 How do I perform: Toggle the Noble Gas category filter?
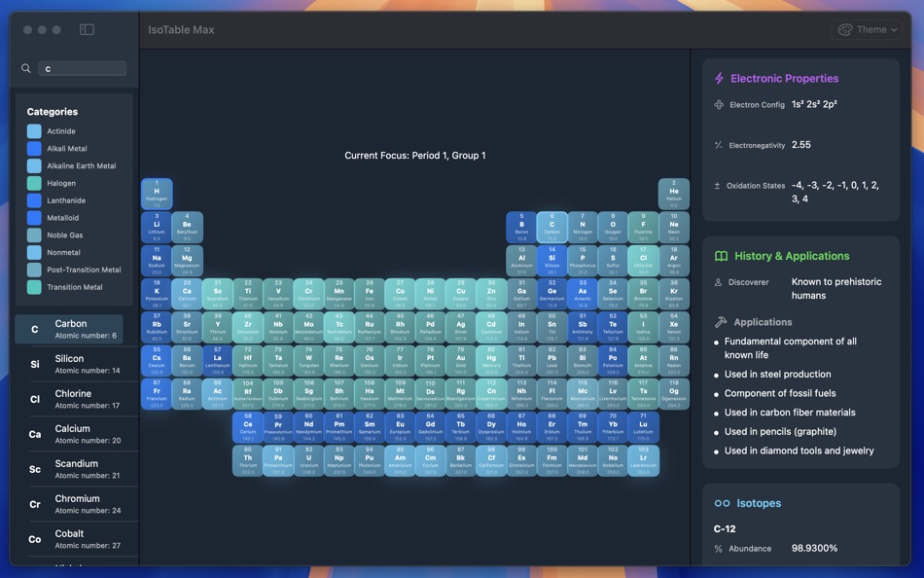36,234
